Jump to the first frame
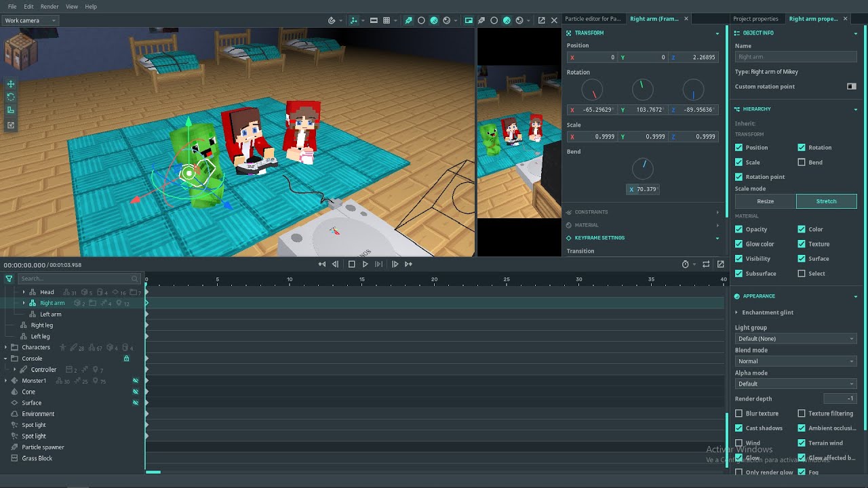The height and width of the screenshot is (488, 868). tap(321, 264)
